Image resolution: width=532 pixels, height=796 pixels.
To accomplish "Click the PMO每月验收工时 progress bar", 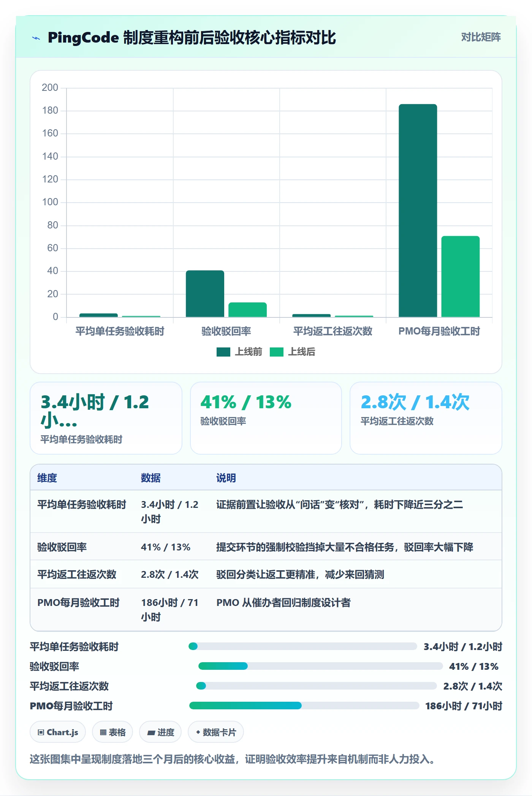I will point(304,706).
